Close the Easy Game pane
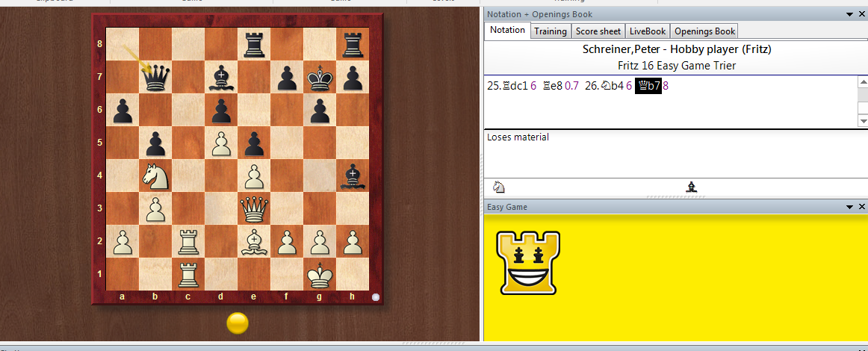The height and width of the screenshot is (351, 868). [861, 207]
